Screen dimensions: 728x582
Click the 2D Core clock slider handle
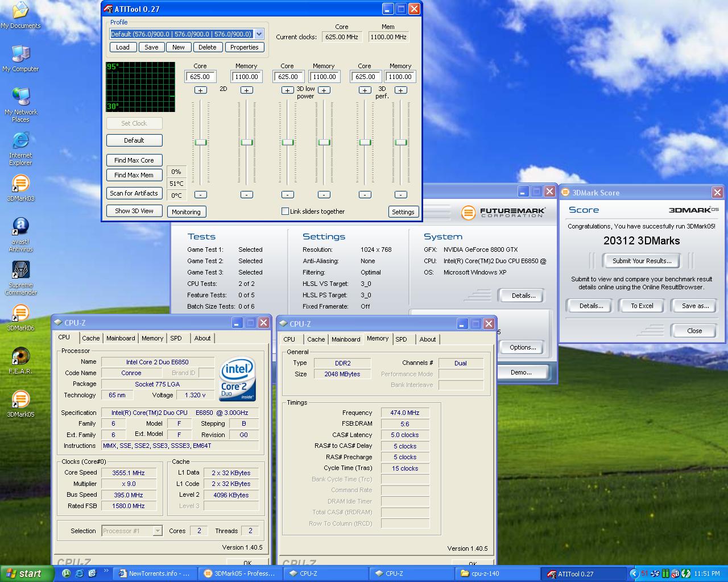coord(200,142)
